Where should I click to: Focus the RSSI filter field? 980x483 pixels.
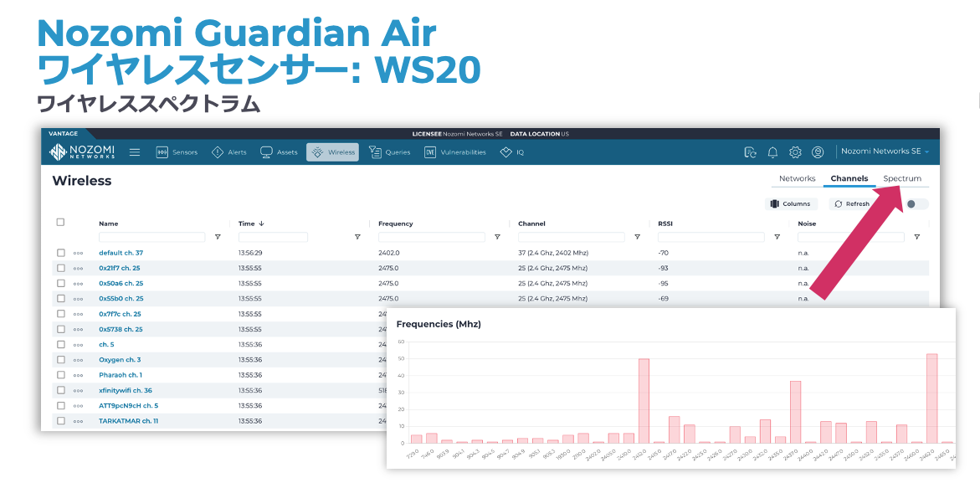click(x=711, y=238)
